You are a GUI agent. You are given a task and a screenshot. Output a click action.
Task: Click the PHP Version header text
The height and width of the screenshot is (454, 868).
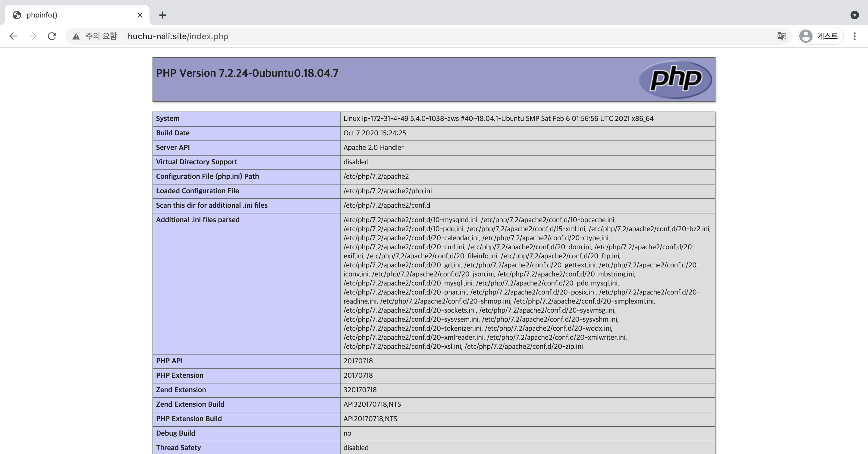[247, 73]
